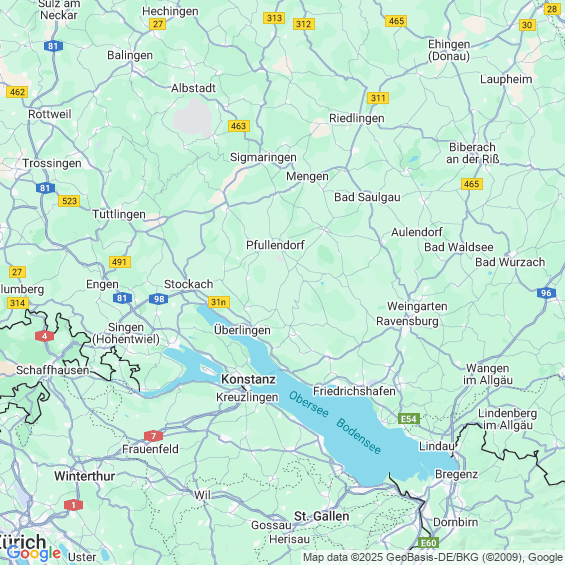Screen dimensions: 565x565
Task: Click the A98 highway shield near Stockach
Action: 159,299
